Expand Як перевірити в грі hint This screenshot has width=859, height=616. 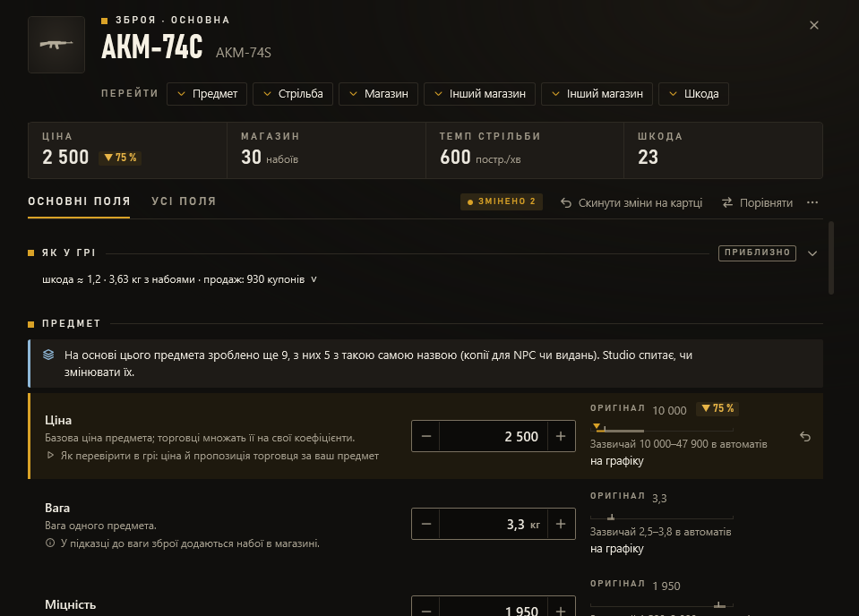point(212,456)
